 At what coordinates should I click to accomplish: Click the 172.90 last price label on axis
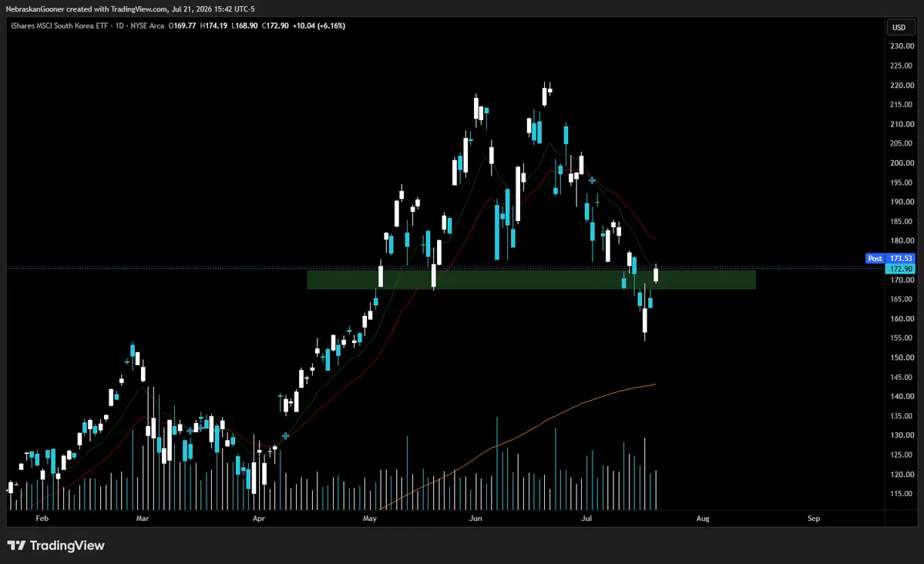click(901, 269)
